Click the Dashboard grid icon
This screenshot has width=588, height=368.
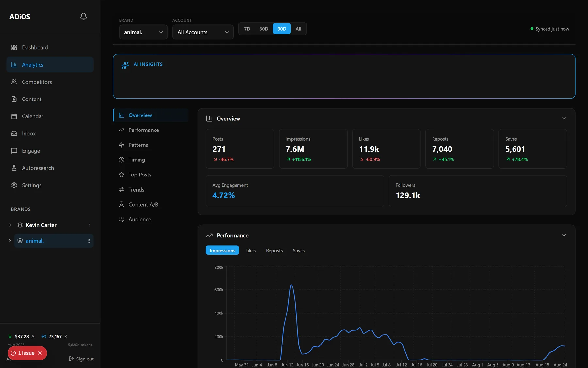(14, 47)
